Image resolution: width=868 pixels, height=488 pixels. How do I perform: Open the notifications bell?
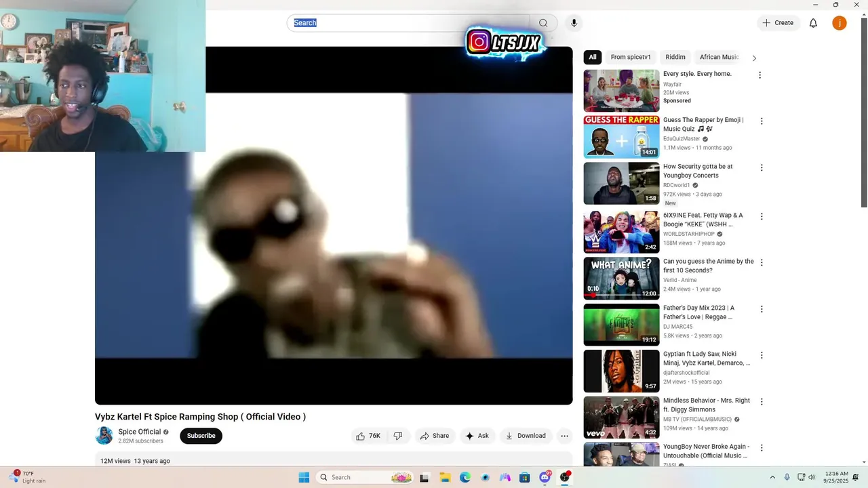click(x=813, y=23)
